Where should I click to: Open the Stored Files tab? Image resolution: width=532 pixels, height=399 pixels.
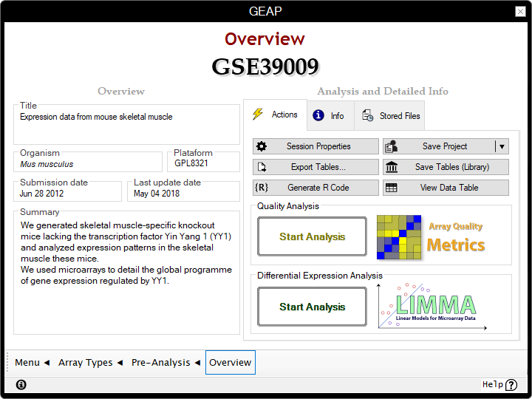(391, 116)
